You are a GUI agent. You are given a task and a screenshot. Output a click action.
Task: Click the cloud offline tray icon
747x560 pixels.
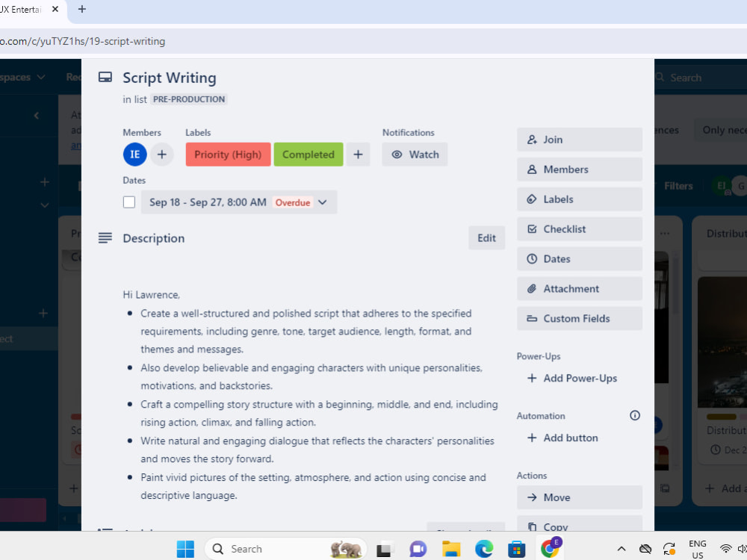coord(645,549)
